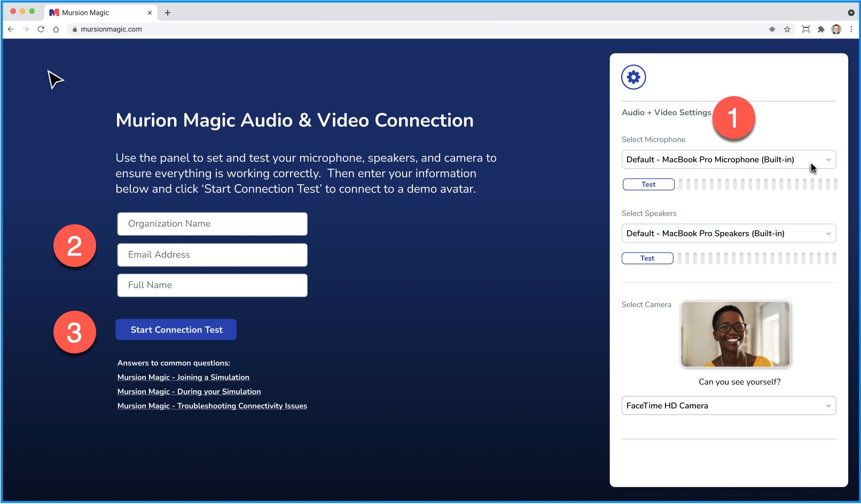Open Chrome's three-dot menu icon
This screenshot has height=504, width=861.
pos(851,29)
